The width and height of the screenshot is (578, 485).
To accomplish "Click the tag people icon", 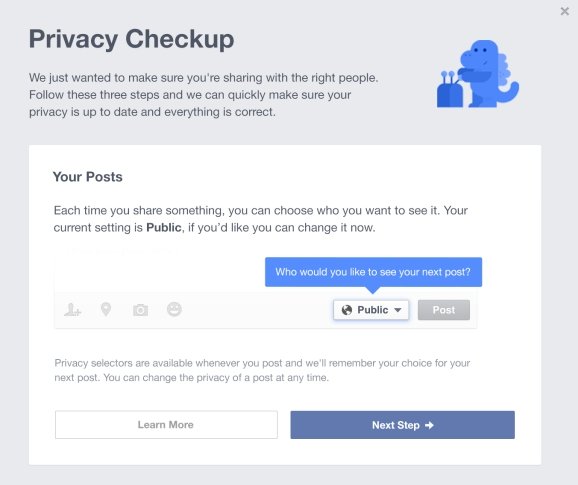I will tap(72, 310).
